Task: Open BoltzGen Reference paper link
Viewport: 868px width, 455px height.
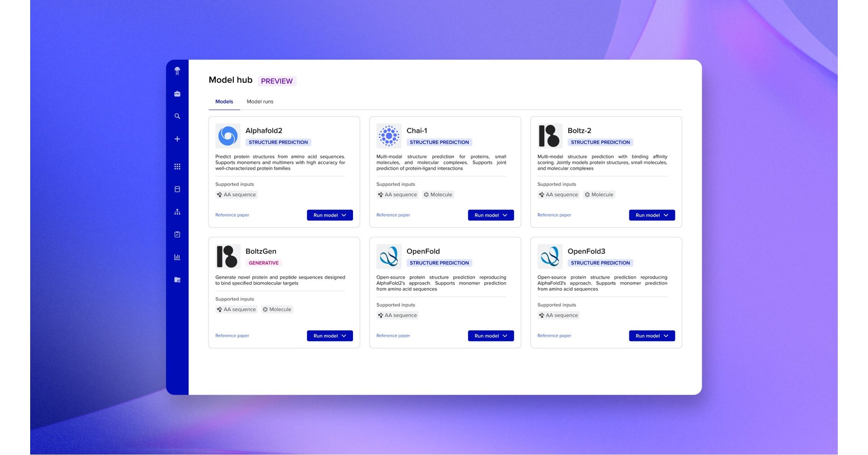Action: (x=232, y=336)
